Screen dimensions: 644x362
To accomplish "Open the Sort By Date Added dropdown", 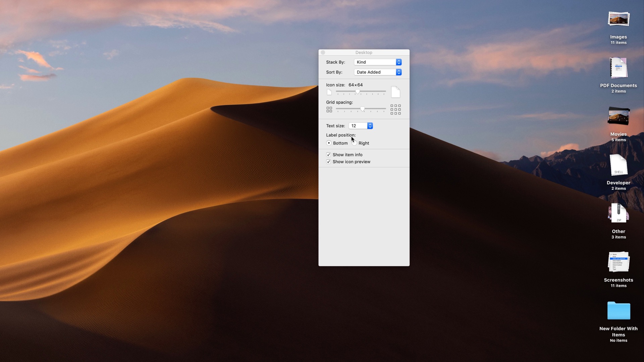I will pos(378,72).
